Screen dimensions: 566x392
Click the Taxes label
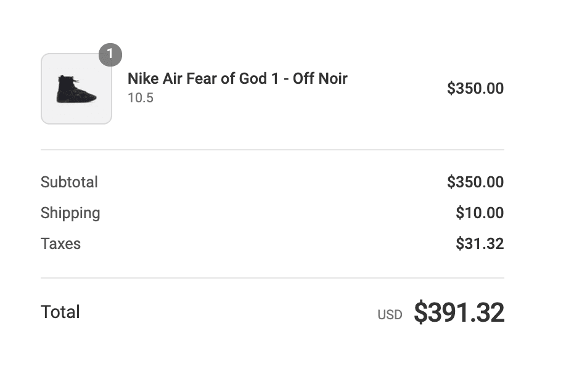[60, 243]
